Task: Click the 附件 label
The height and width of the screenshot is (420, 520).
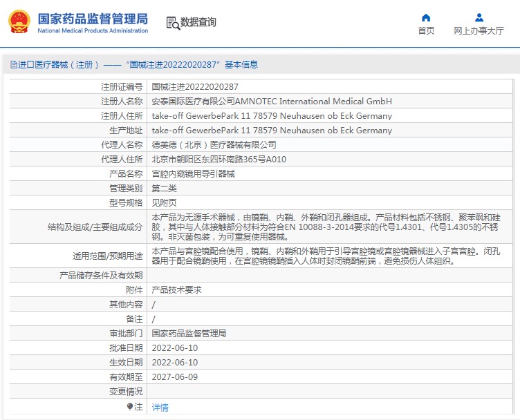Action: tap(134, 290)
